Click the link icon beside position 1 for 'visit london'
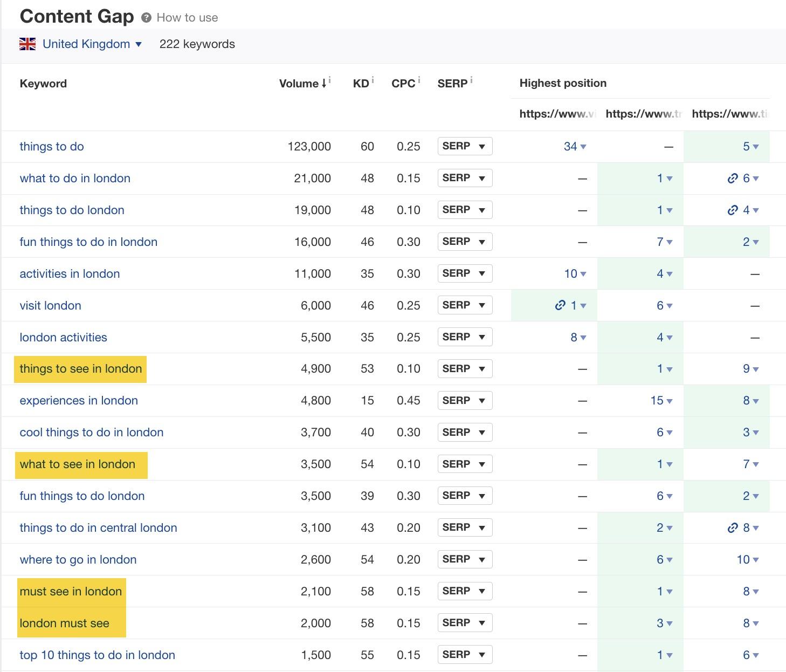Image resolution: width=786 pixels, height=672 pixels. point(562,305)
